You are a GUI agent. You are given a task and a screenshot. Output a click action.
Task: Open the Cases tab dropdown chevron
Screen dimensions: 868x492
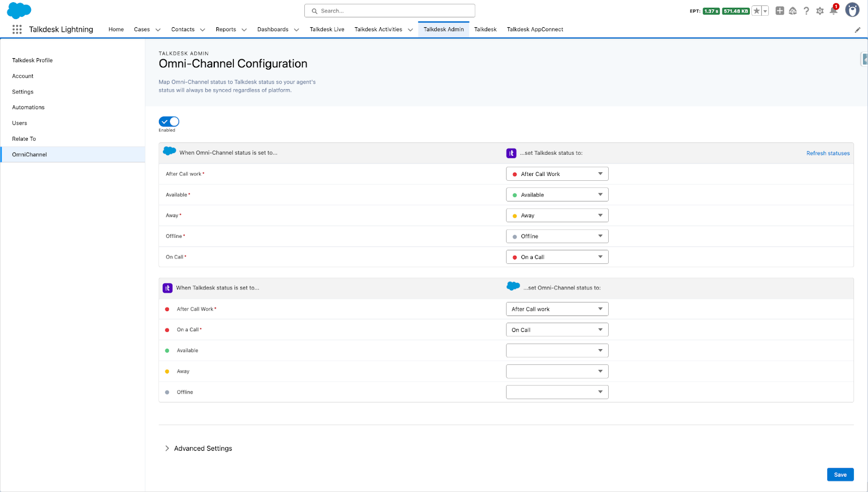click(158, 30)
